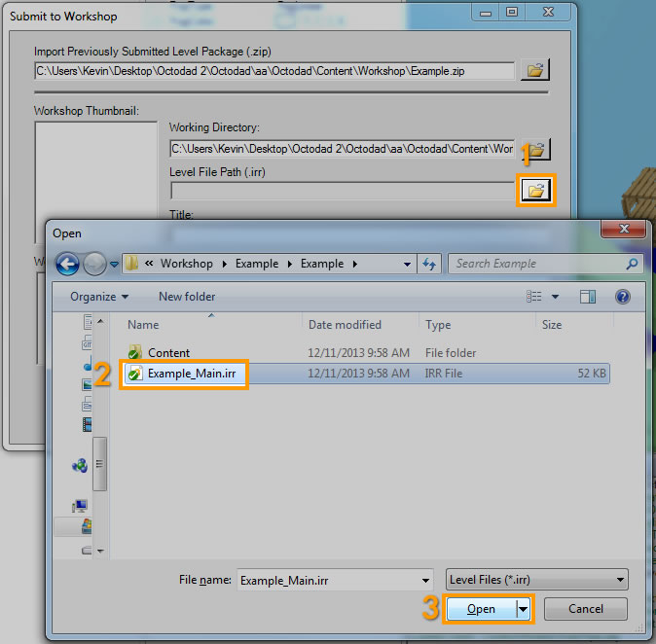656x644 pixels.
Task: Create a New folder
Action: [x=187, y=297]
